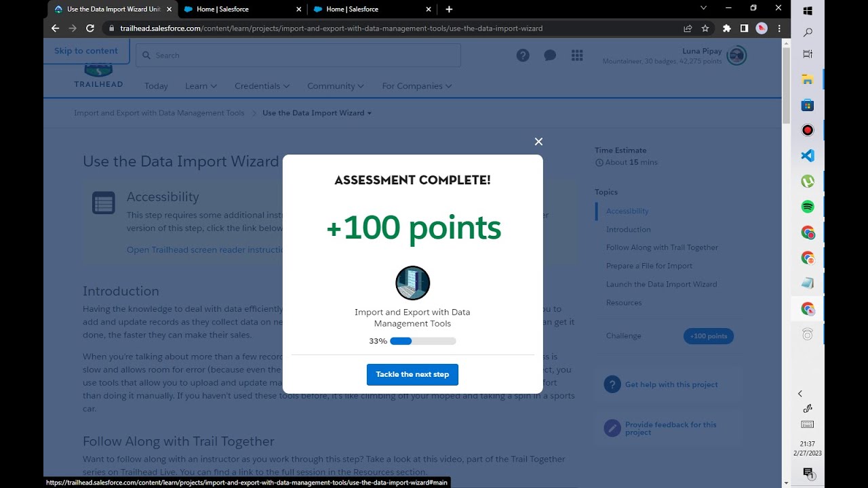Jump to Launch the Data Import Wizard topic
This screenshot has width=868, height=488.
(661, 284)
